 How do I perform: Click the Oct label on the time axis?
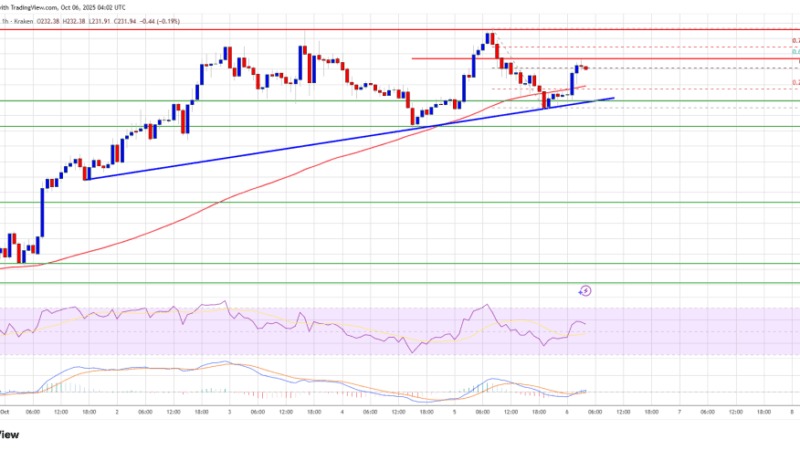4,411
